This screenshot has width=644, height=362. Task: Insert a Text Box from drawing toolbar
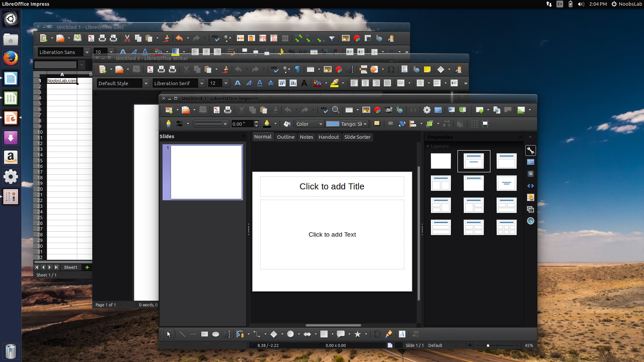coord(227,334)
